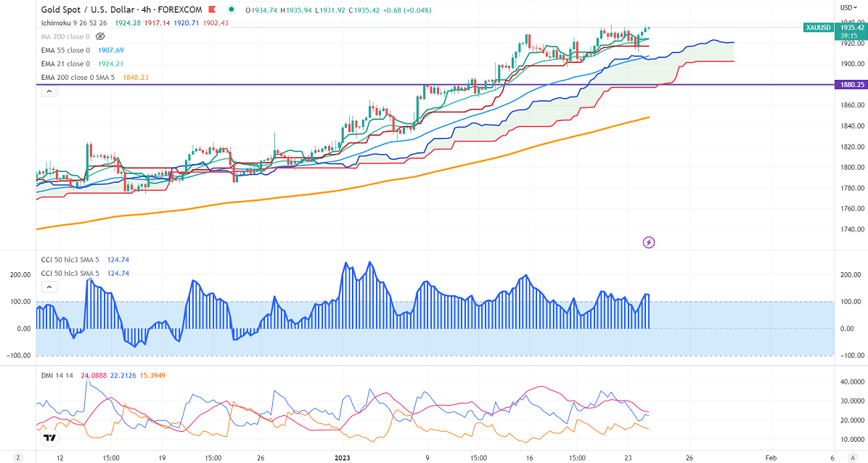Click the A auto-scale button at bottom-right
Image resolution: width=868 pixels, height=463 pixels.
point(851,458)
